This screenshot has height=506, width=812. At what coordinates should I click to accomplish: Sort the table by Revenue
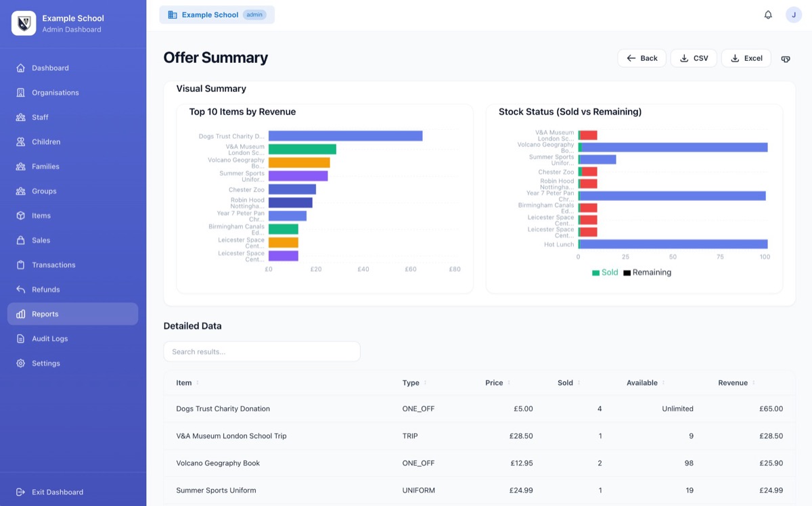[735, 382]
